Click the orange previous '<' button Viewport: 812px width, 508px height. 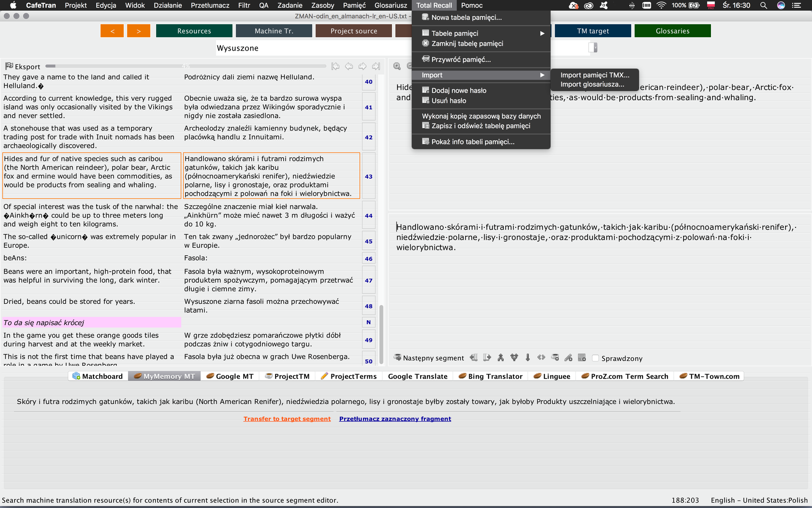112,31
